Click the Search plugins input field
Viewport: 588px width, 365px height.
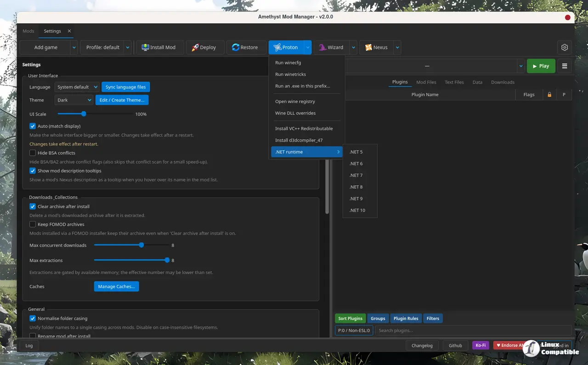tap(473, 331)
